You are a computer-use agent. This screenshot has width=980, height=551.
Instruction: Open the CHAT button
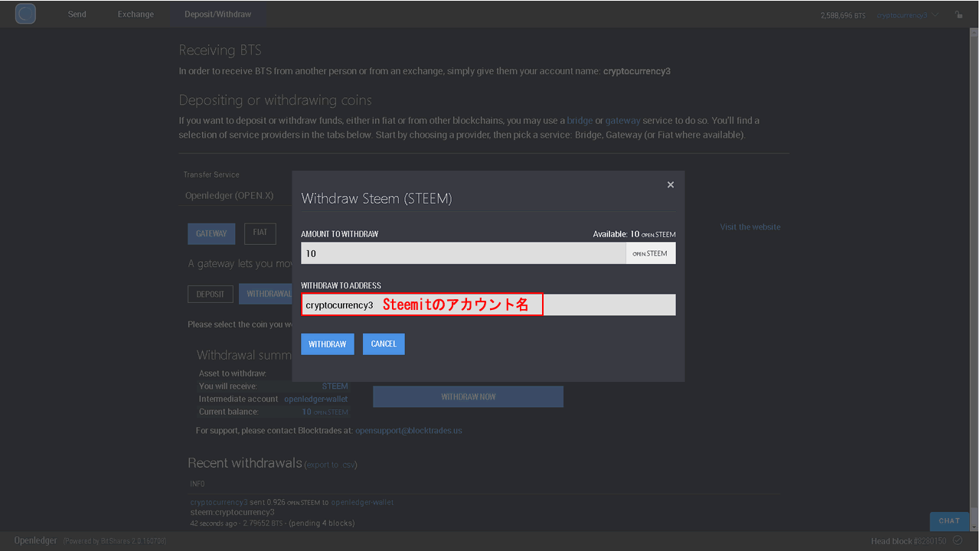[949, 521]
